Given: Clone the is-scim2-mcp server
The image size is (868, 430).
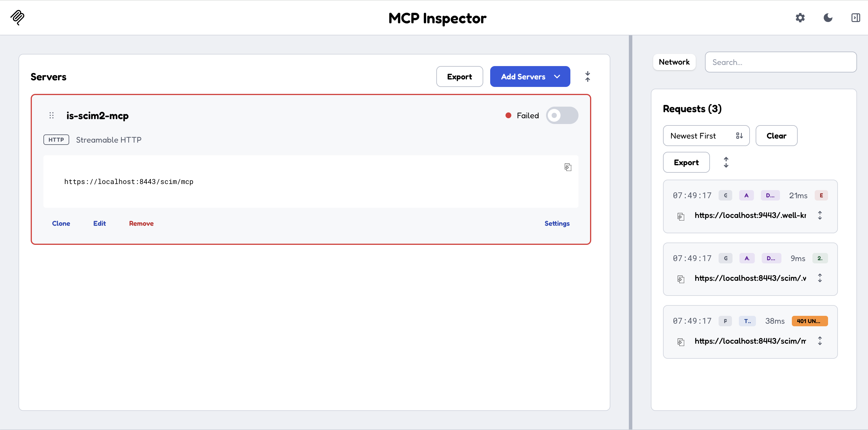Looking at the screenshot, I should (61, 223).
